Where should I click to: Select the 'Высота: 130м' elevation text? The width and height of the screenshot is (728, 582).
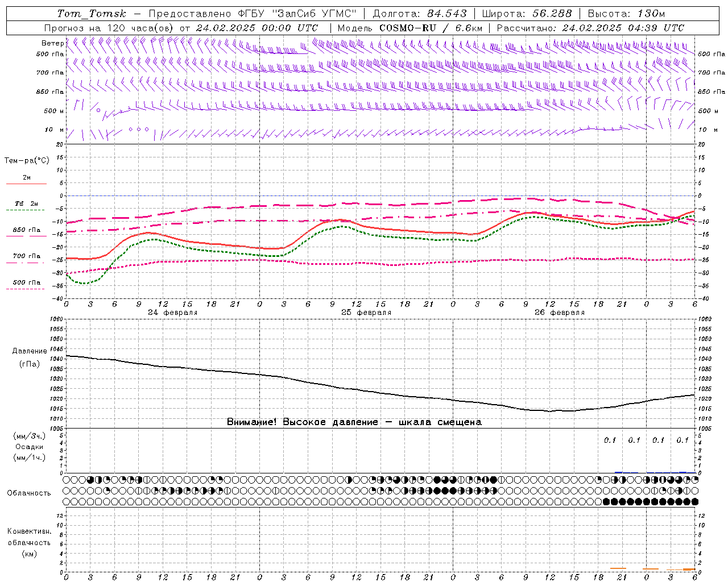pos(626,14)
